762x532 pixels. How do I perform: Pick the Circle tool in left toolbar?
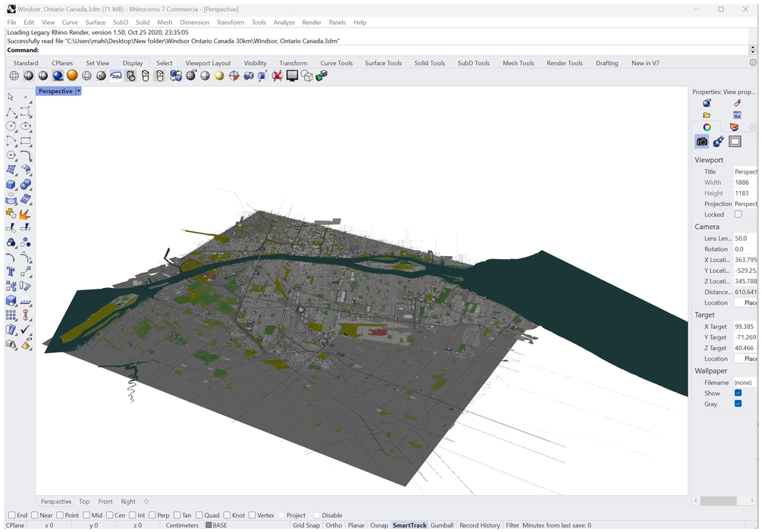tap(11, 126)
